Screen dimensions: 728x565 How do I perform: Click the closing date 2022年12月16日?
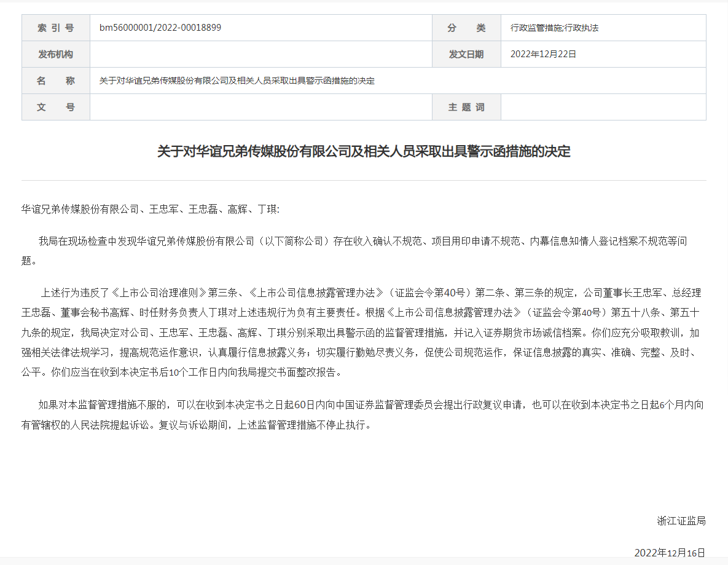tap(670, 553)
